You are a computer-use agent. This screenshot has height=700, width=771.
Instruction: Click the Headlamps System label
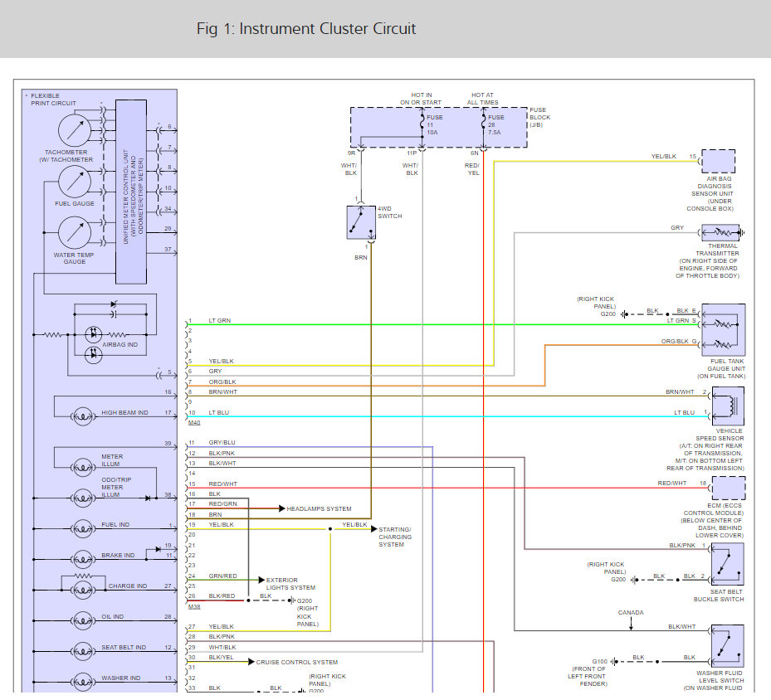pos(319,508)
